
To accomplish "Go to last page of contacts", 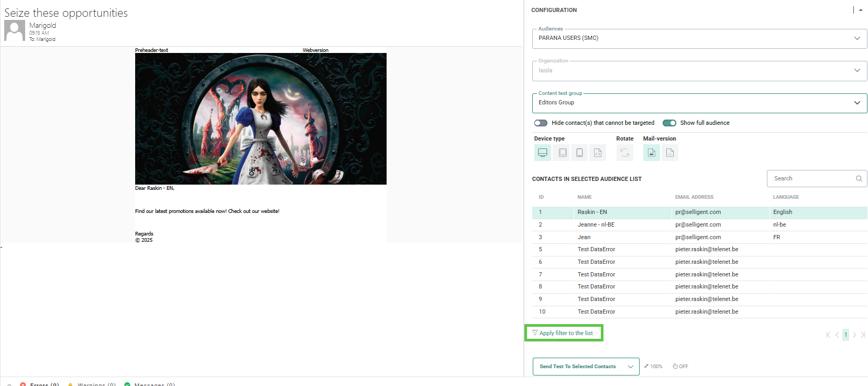I will (x=863, y=335).
